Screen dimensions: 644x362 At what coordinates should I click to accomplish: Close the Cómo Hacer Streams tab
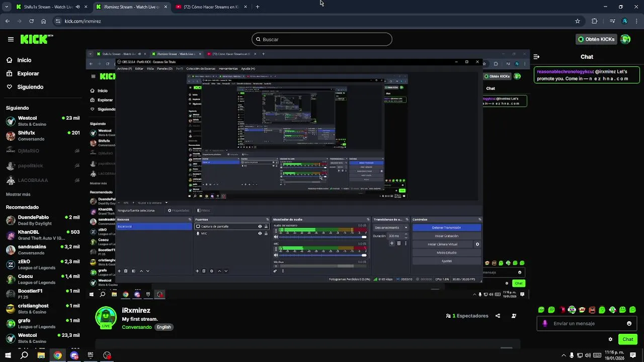246,7
